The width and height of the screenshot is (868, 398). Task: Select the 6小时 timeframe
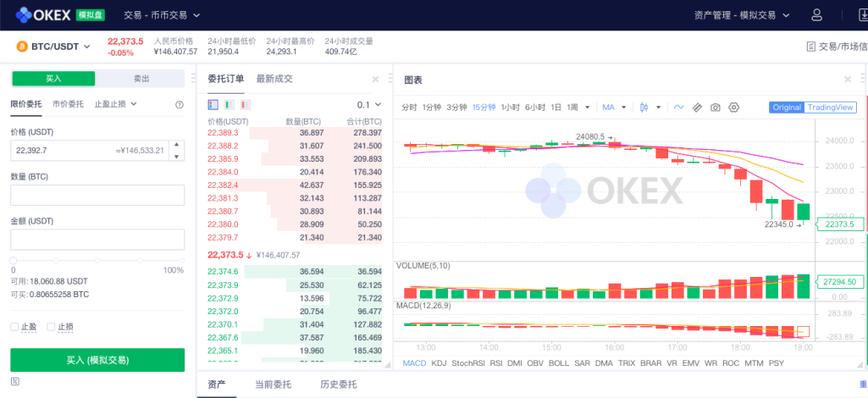point(535,108)
